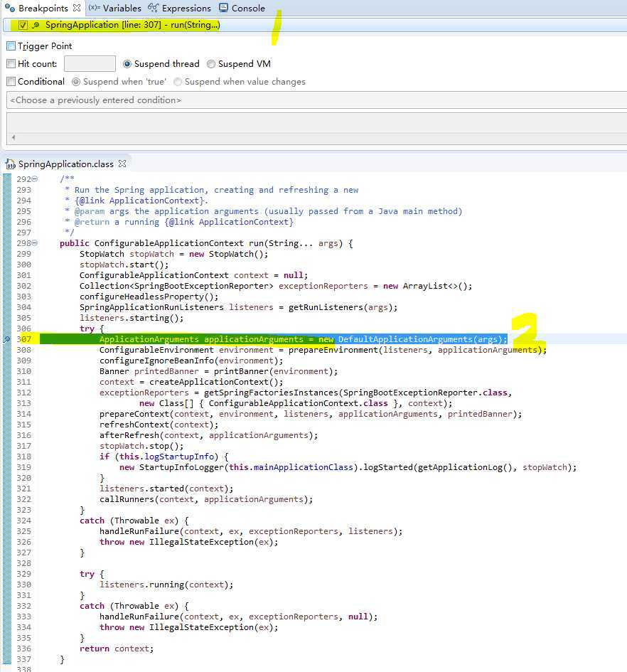
Task: Open the previously entered condition dropdown
Action: point(317,100)
